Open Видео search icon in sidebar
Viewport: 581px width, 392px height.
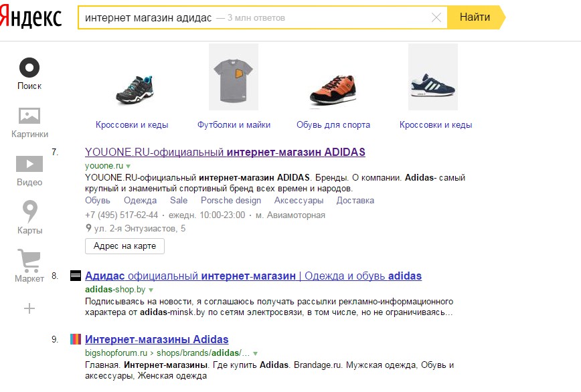(29, 164)
